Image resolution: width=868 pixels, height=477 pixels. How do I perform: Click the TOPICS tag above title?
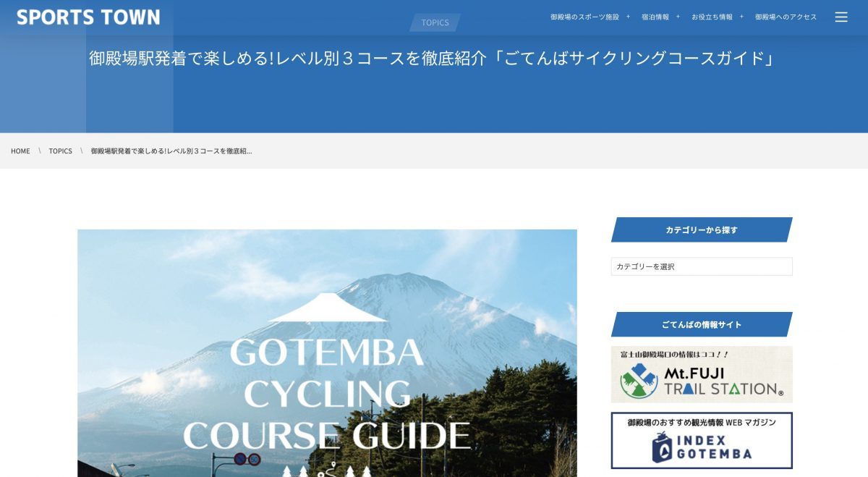(435, 22)
